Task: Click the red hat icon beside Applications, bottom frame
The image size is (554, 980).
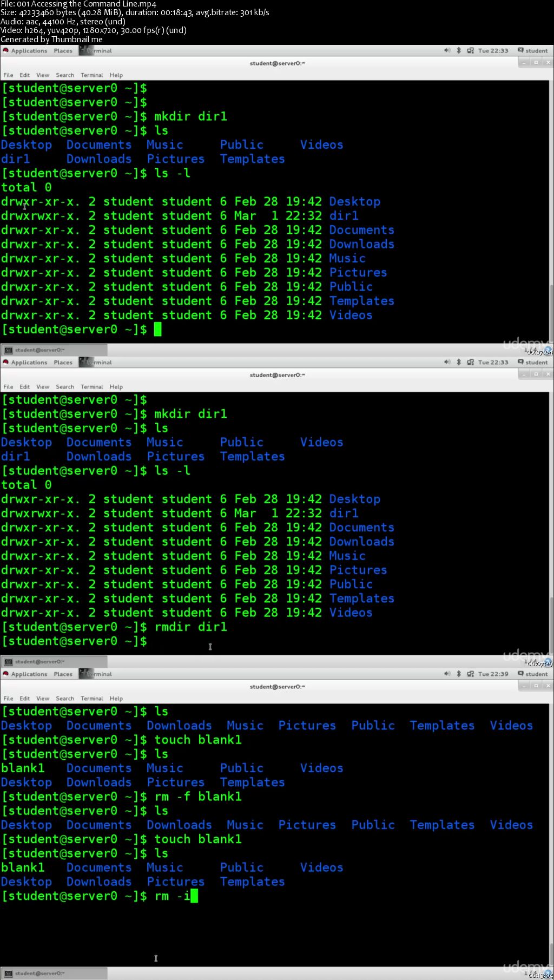Action: click(x=6, y=674)
